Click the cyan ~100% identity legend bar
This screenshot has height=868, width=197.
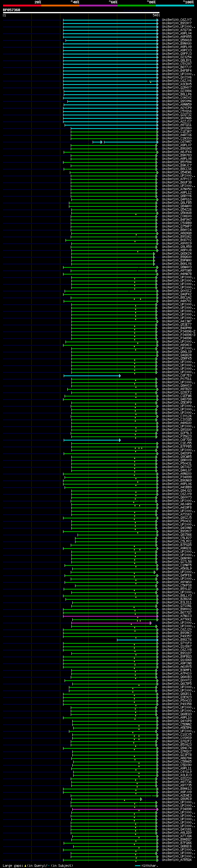point(175,6)
